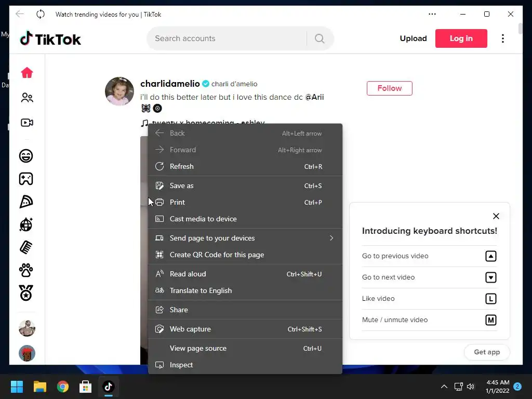
Task: Select the Gaming controller category icon
Action: click(26, 179)
